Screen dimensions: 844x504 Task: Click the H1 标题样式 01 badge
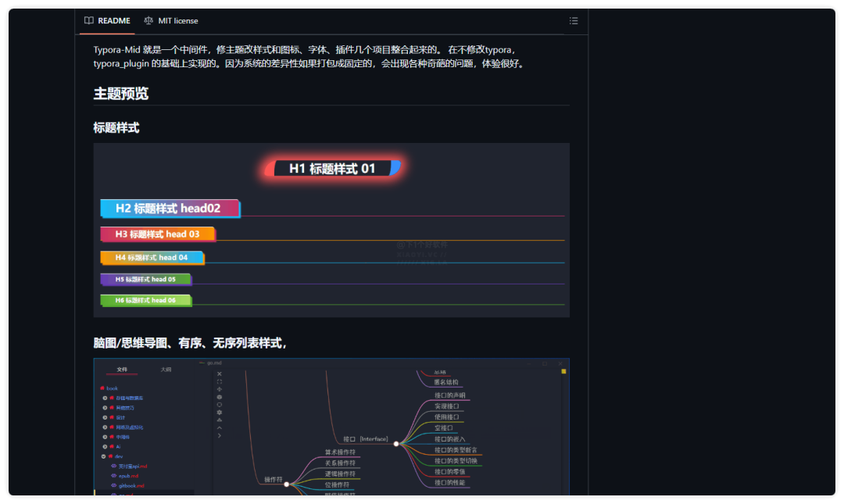point(333,169)
